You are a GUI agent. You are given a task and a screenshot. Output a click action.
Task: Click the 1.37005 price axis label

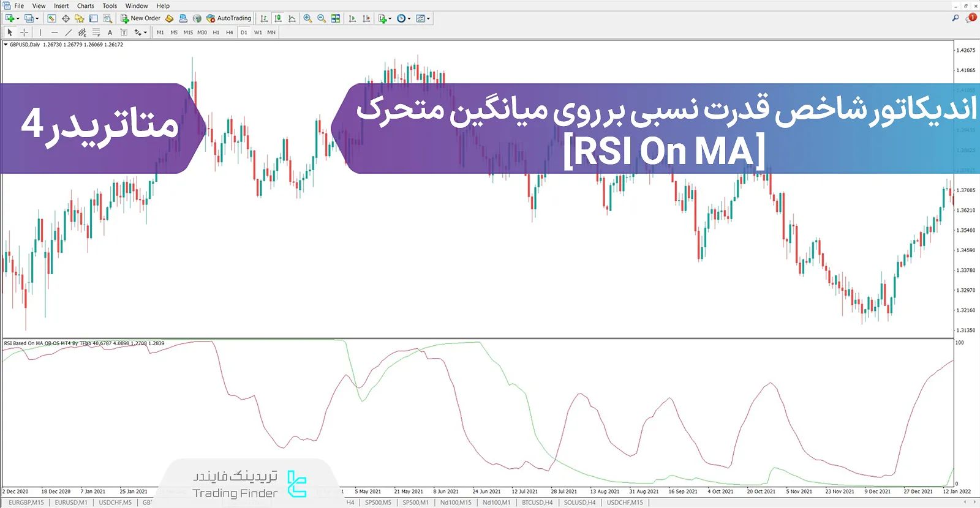point(966,190)
